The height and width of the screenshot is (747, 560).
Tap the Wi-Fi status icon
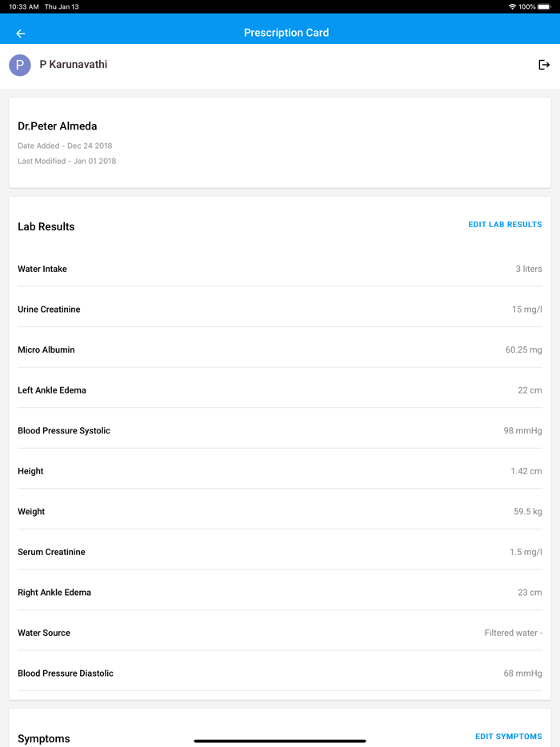(x=512, y=6)
